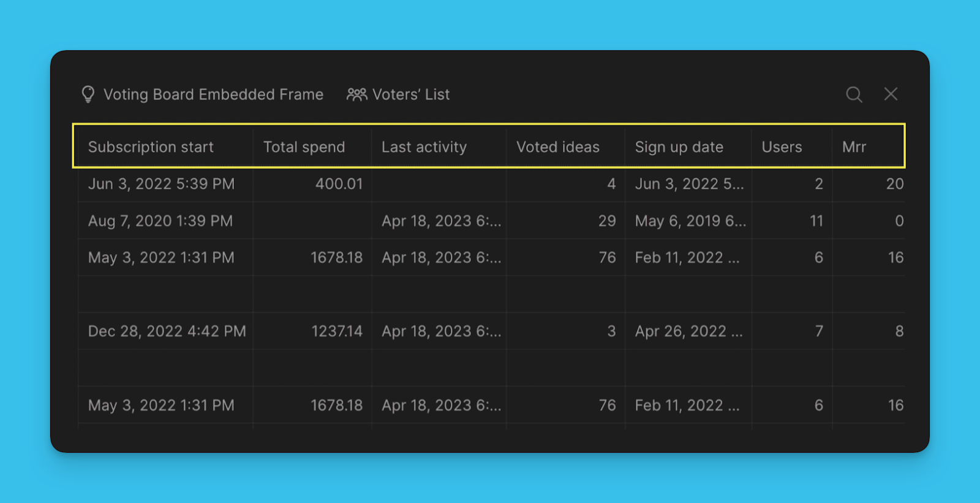Click the Apr 26, 2022 sign up cell
The height and width of the screenshot is (503, 980).
pos(688,331)
